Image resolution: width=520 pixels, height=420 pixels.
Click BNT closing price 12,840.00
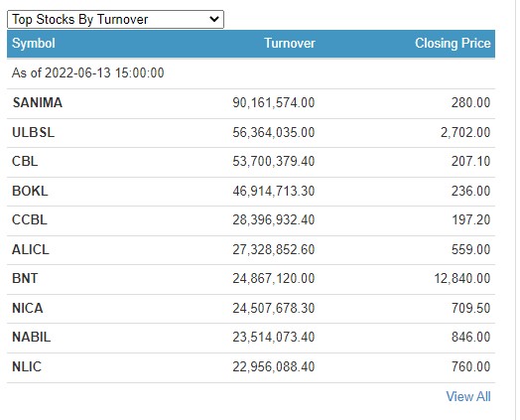tap(462, 278)
